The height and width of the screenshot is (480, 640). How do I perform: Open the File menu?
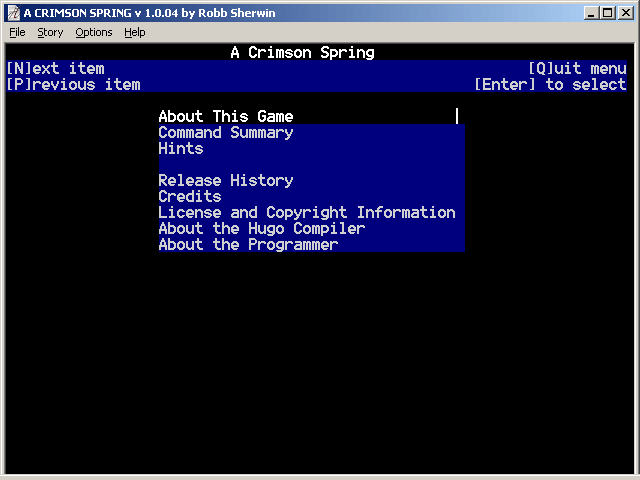coord(17,32)
